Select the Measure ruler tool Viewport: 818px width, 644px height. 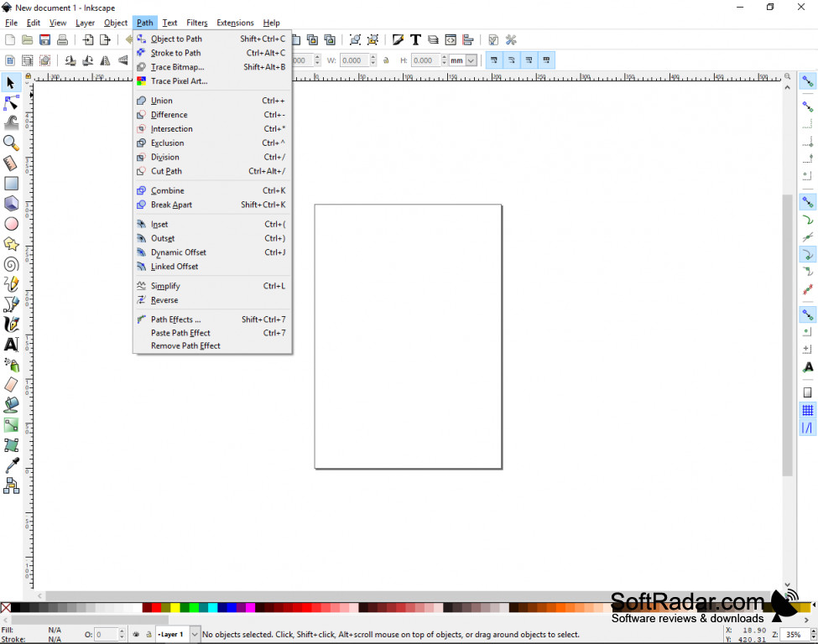(11, 164)
